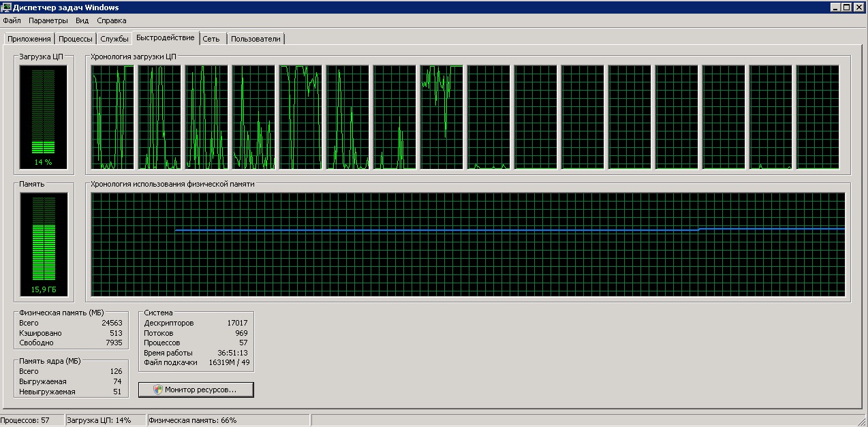Viewport: 868px width, 427px height.
Task: Open the Файл menu
Action: 12,20
